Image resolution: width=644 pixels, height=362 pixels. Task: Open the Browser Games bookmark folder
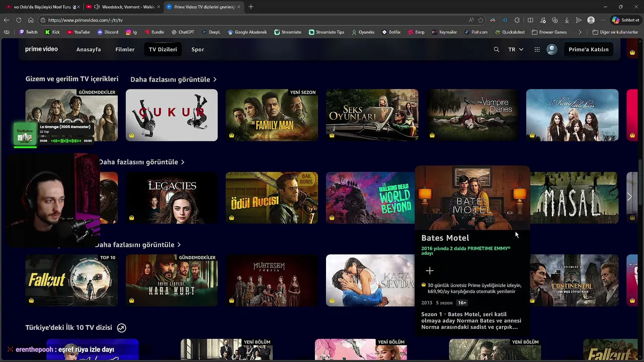[549, 32]
